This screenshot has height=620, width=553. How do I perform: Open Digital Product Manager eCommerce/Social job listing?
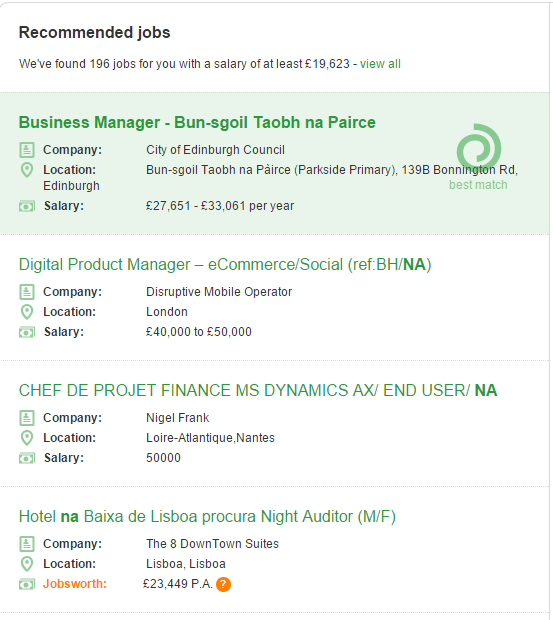click(225, 265)
